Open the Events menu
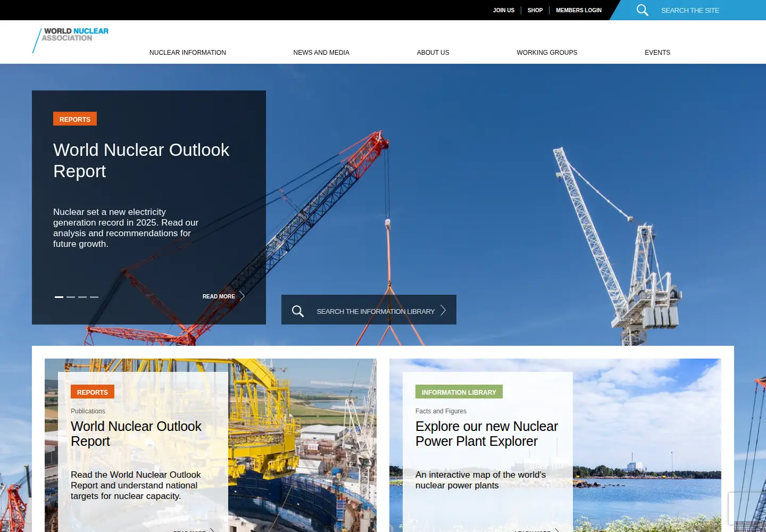 click(x=657, y=53)
